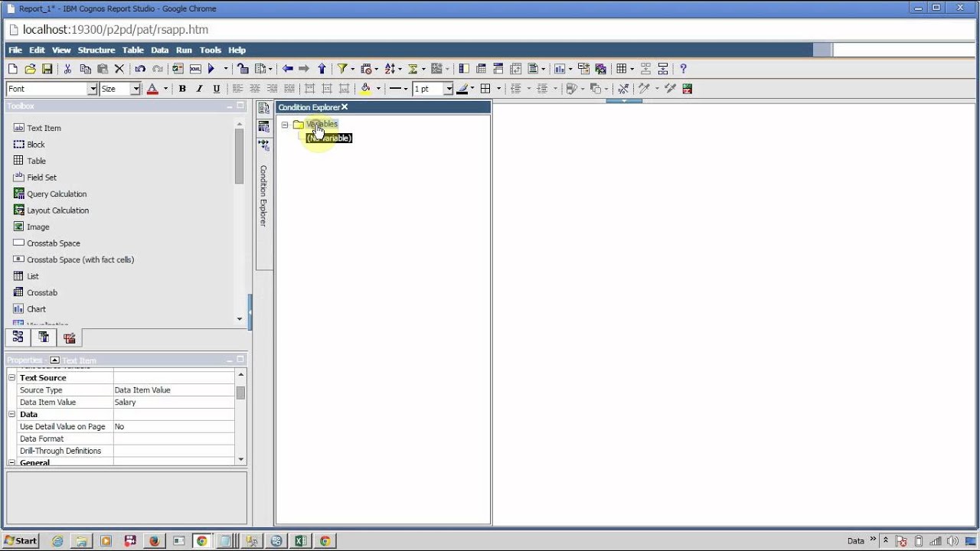Open the Run options dropdown arrow
Screen dimensions: 980x551
click(x=226, y=69)
